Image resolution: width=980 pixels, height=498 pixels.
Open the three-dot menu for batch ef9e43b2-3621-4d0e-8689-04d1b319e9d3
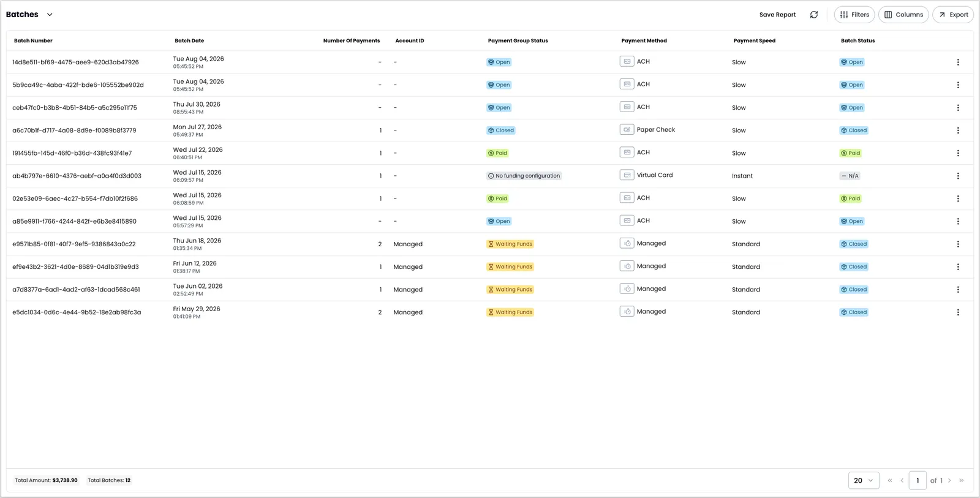(958, 266)
